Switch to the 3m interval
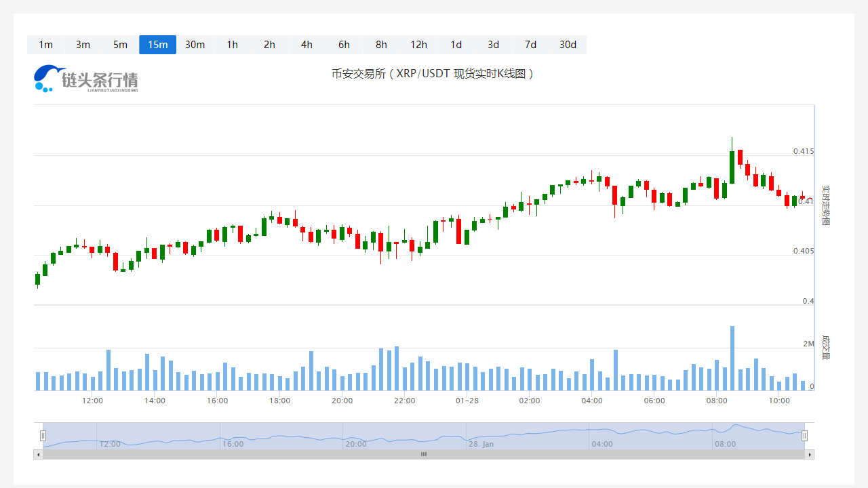868x488 pixels. coord(83,45)
